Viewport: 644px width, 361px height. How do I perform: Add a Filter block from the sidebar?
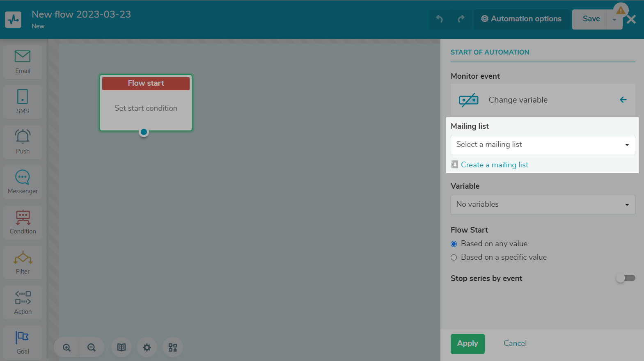23,263
